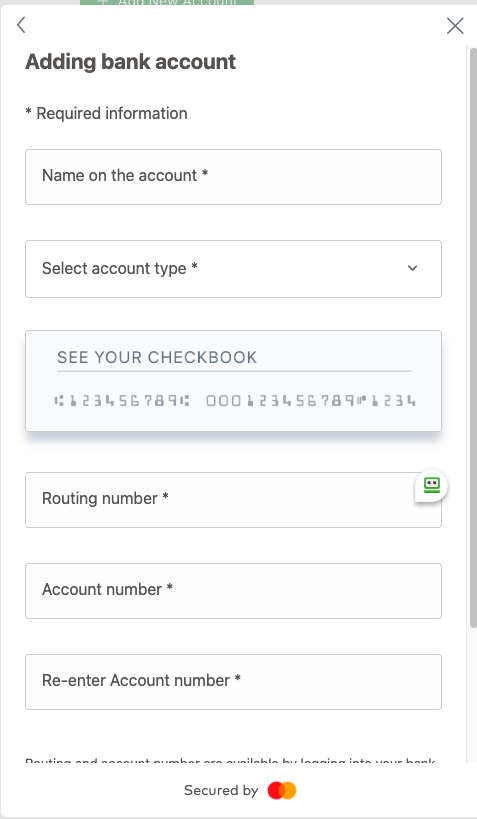
Task: Click the Re-enter Account number field
Action: point(234,682)
